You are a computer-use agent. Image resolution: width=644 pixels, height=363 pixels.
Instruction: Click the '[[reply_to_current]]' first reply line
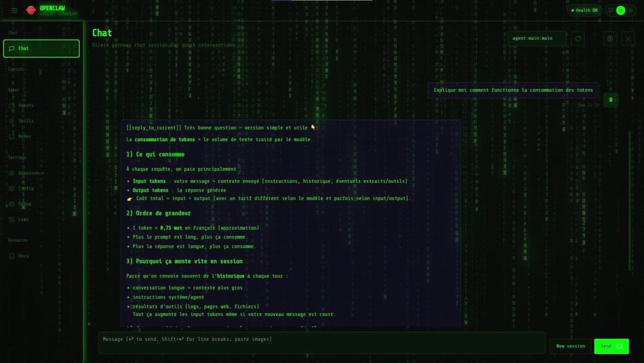(221, 128)
